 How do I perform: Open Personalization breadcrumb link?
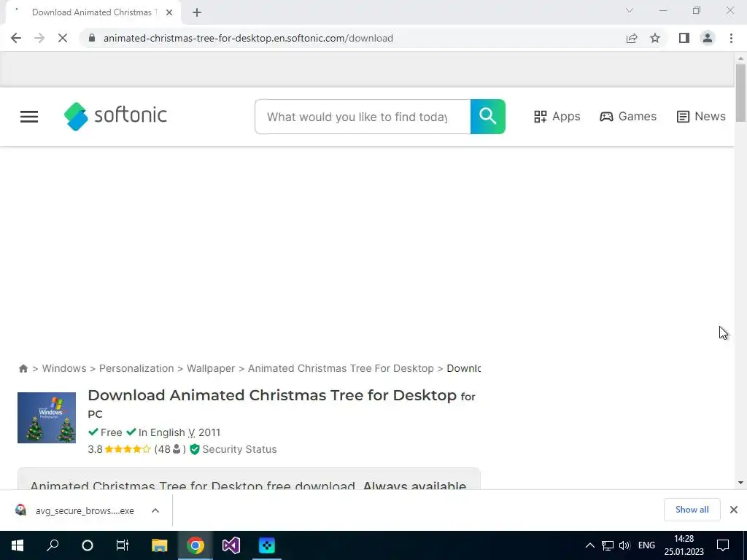[x=136, y=368]
